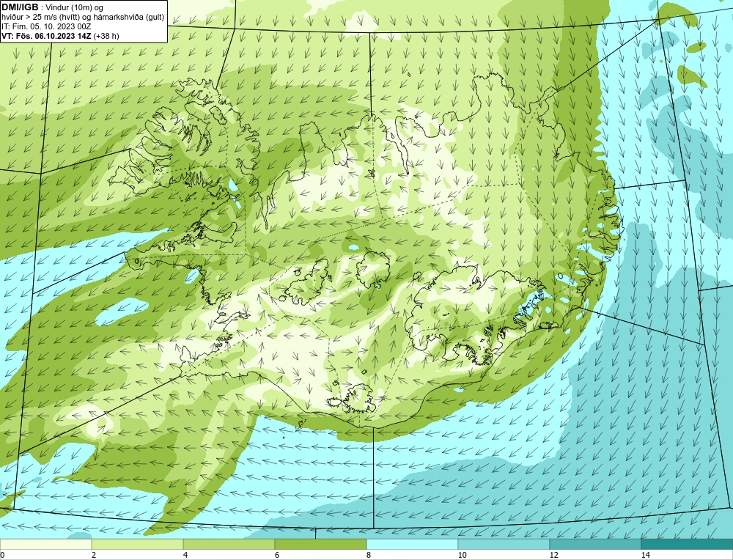Select the 0–2 m/s palest color swatch
Screen dimensions: 733x560
45,544
